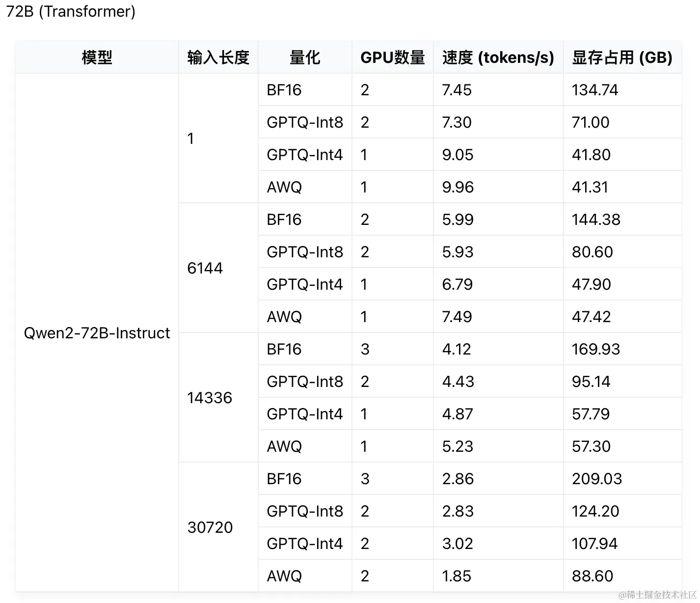Click the 'Qwen2-72B-Instruct' model cell
The image size is (700, 603).
97,333
